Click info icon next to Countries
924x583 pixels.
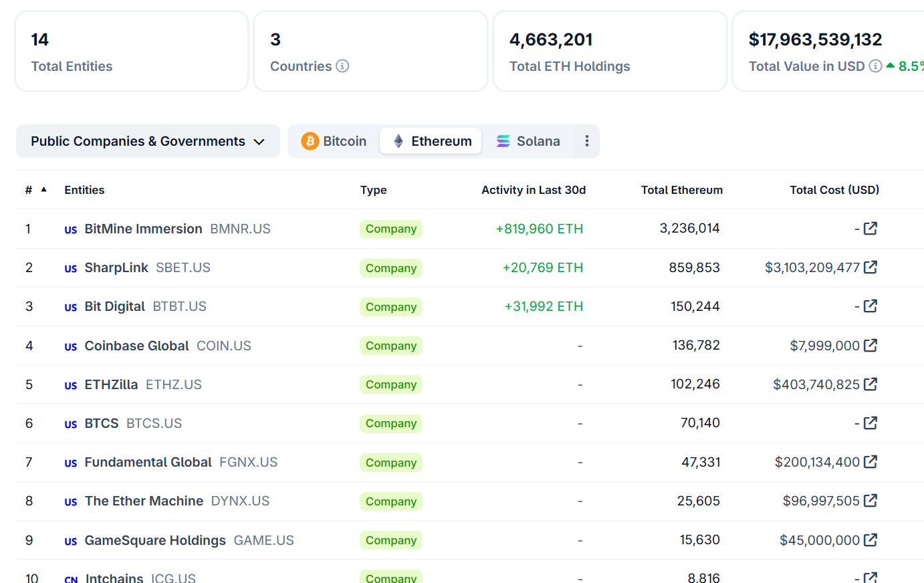(342, 66)
